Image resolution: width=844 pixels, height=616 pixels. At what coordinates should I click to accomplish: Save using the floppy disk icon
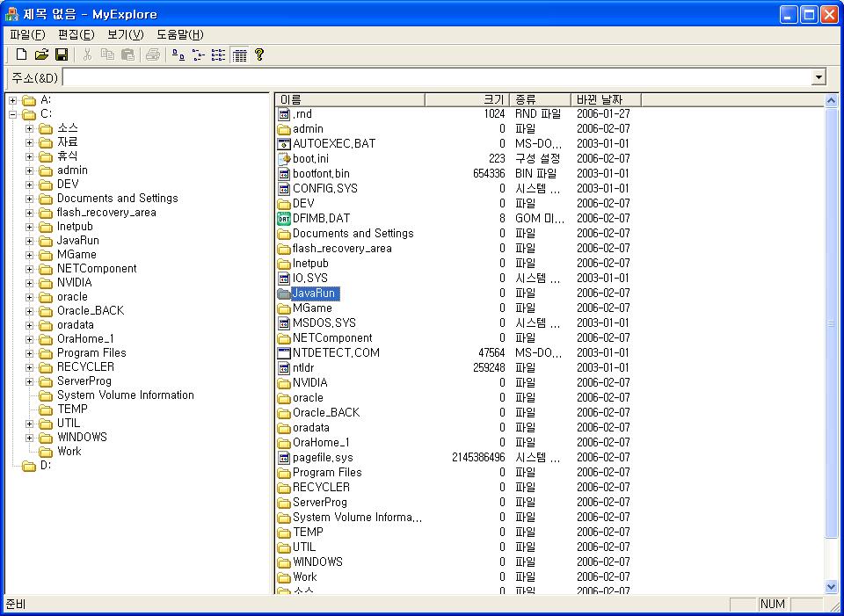[x=62, y=54]
